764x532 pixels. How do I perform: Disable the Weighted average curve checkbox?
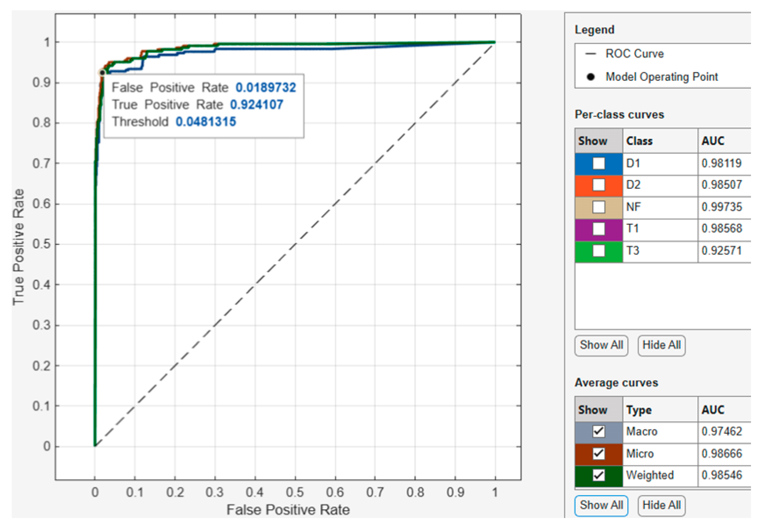[598, 475]
